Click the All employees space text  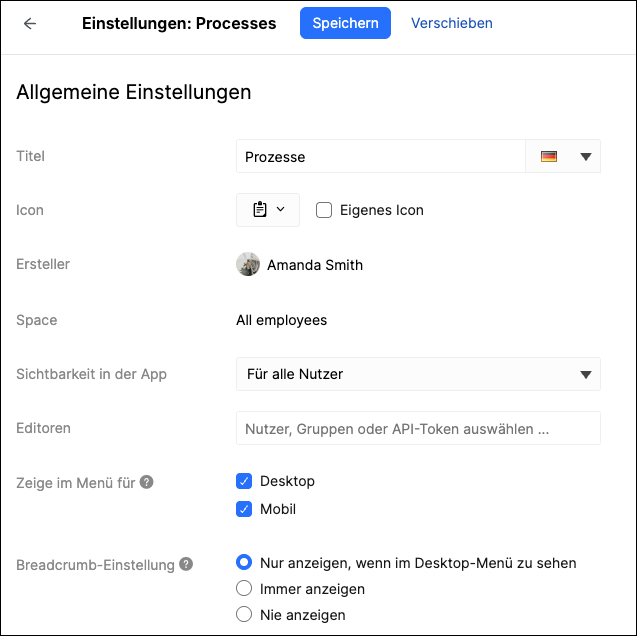tap(282, 320)
